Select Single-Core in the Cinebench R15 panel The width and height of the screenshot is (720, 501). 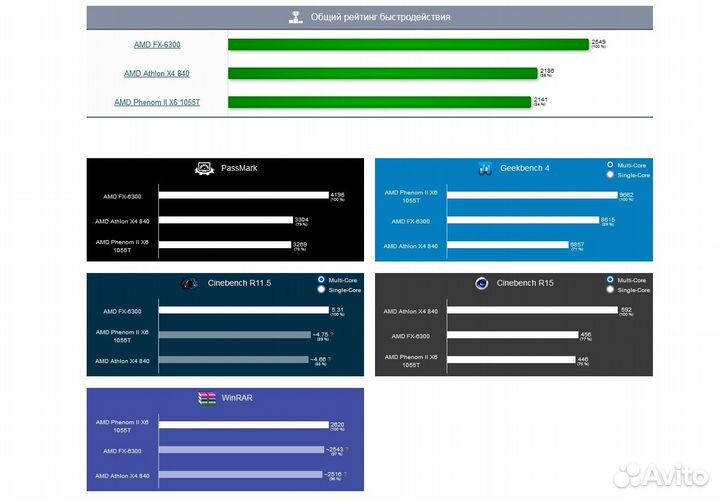611,290
